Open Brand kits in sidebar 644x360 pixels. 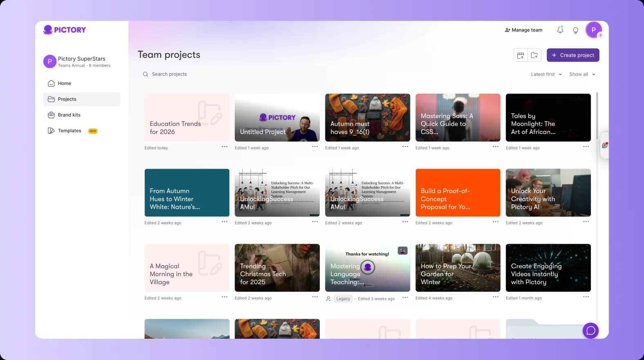(x=82, y=115)
